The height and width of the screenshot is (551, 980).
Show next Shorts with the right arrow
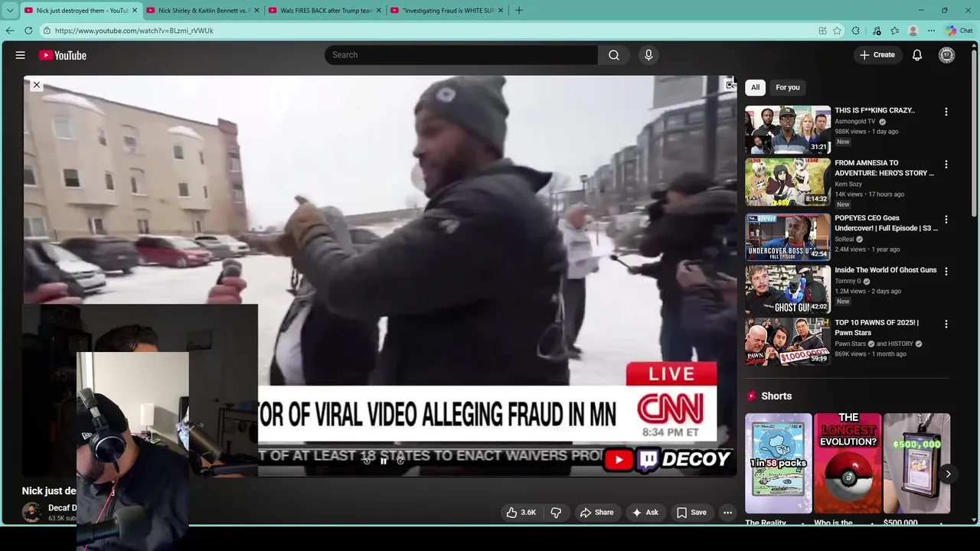pyautogui.click(x=948, y=474)
